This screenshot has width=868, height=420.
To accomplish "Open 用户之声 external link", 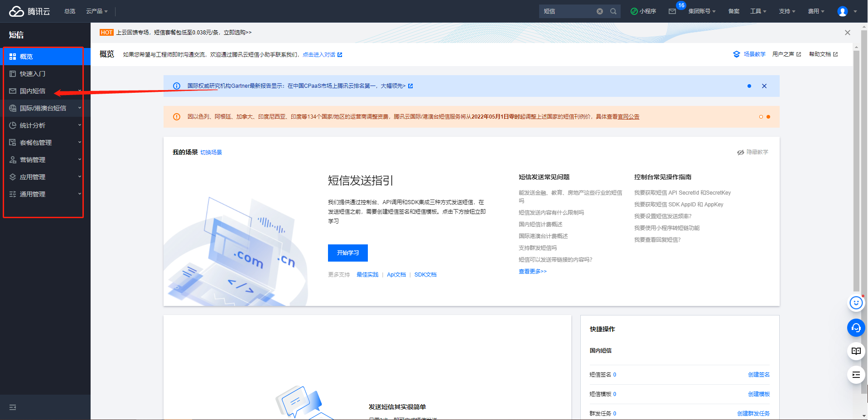I will tap(786, 54).
